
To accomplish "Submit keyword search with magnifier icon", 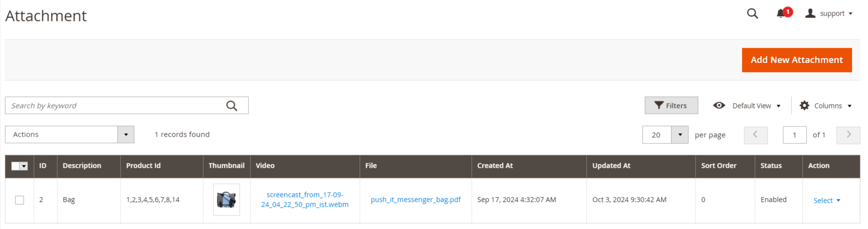I will click(x=232, y=106).
